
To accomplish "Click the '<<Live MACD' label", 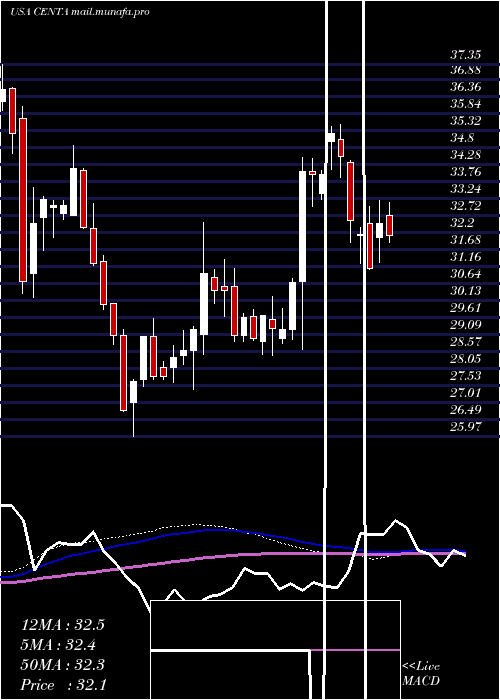I will click(421, 673).
